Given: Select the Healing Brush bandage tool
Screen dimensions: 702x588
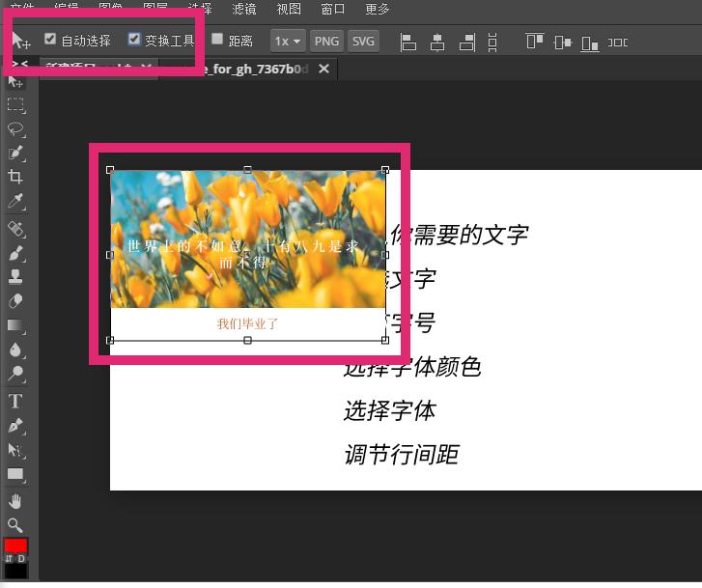Looking at the screenshot, I should [16, 229].
